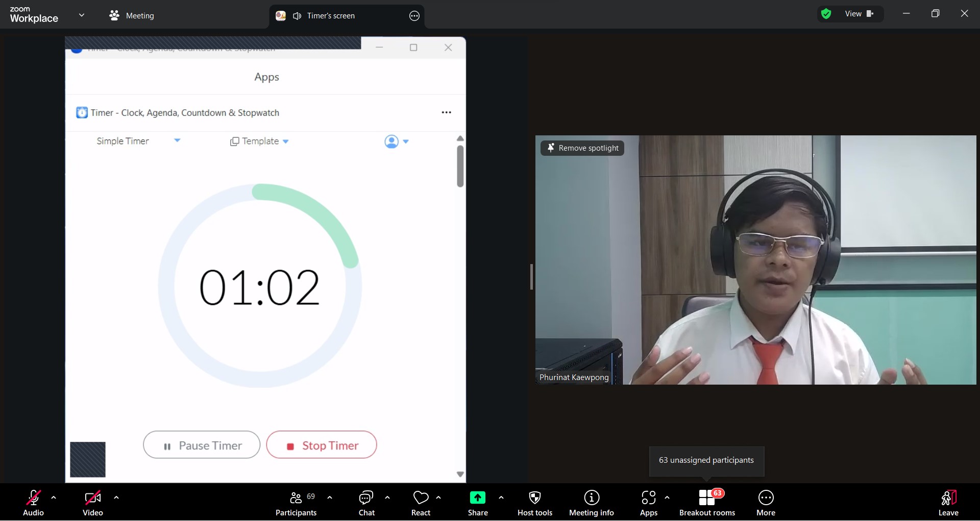Open the Template dropdown

coord(259,141)
